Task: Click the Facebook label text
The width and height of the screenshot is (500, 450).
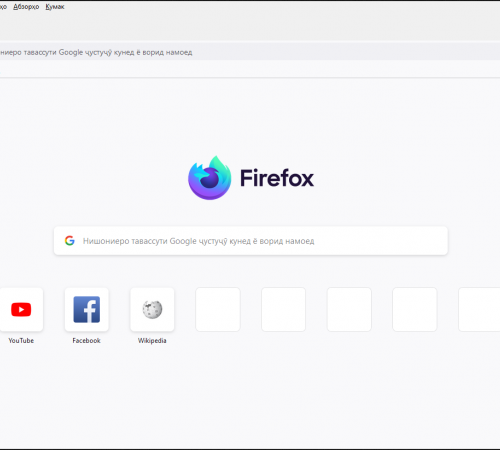Action: pyautogui.click(x=86, y=340)
